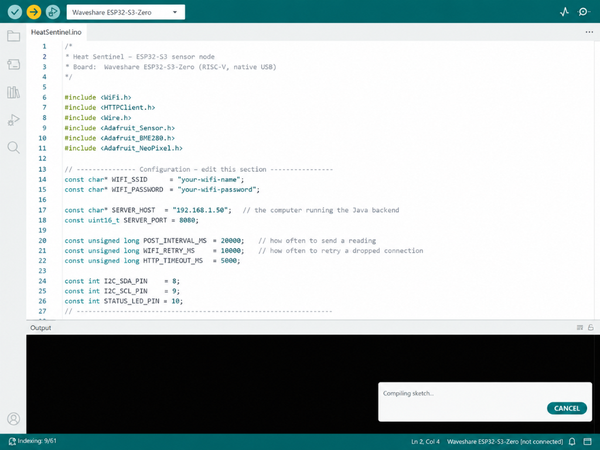Screen dimensions: 600x450
Task: Click the Indexing 9/61 status entry
Action: point(33,441)
